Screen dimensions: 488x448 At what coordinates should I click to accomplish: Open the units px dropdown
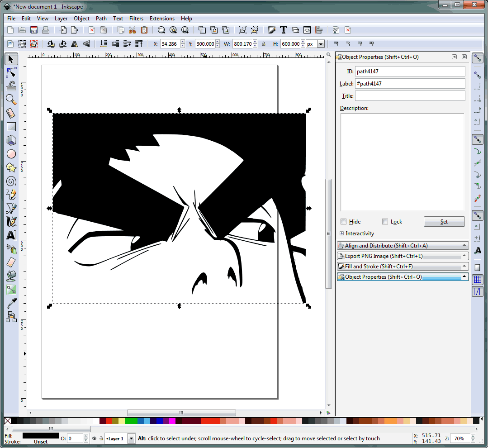pos(321,44)
